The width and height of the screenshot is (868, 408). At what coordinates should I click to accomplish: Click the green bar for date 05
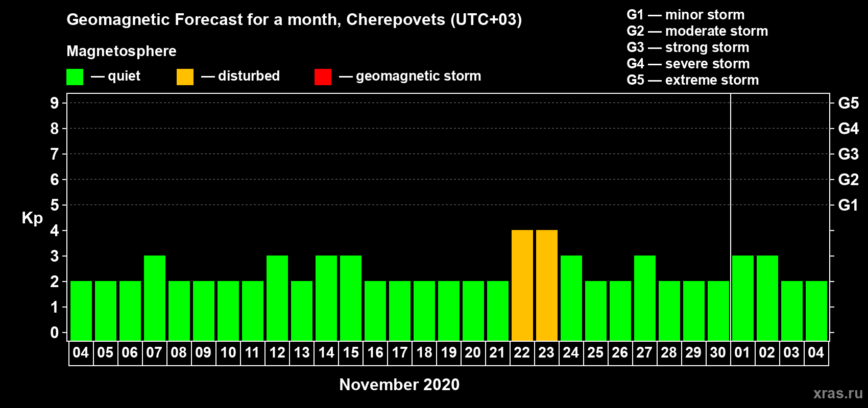coord(106,311)
